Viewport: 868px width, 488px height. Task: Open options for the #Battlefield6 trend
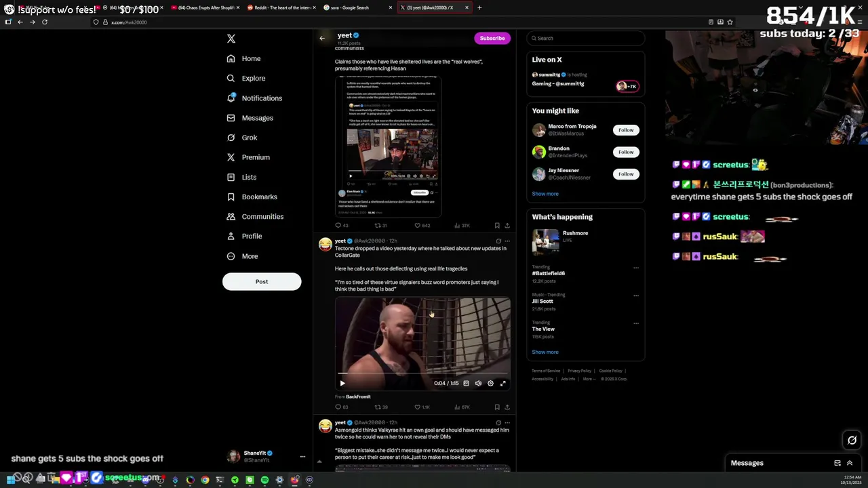pos(636,268)
